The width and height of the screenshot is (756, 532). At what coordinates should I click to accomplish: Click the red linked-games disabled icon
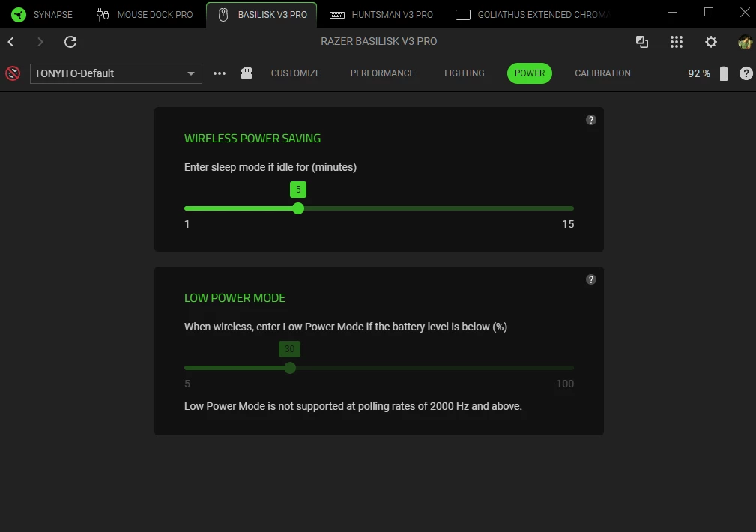pyautogui.click(x=13, y=73)
